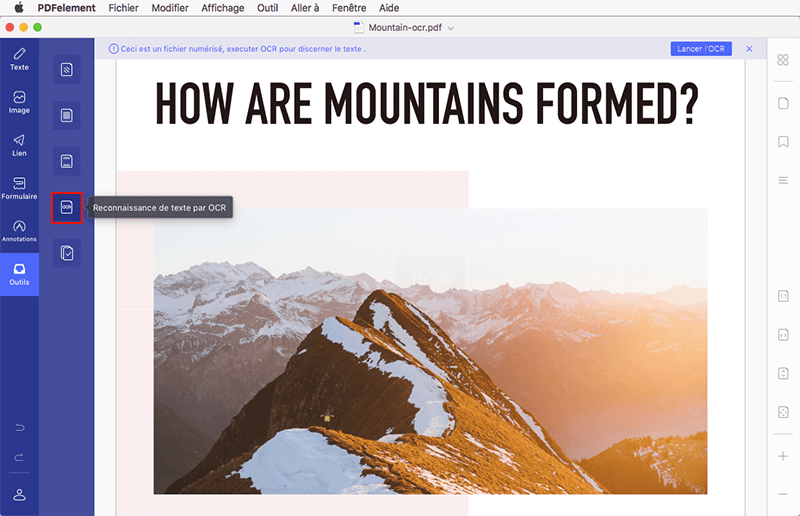Click the info icon in OCR banner
The height and width of the screenshot is (516, 800).
tap(113, 49)
